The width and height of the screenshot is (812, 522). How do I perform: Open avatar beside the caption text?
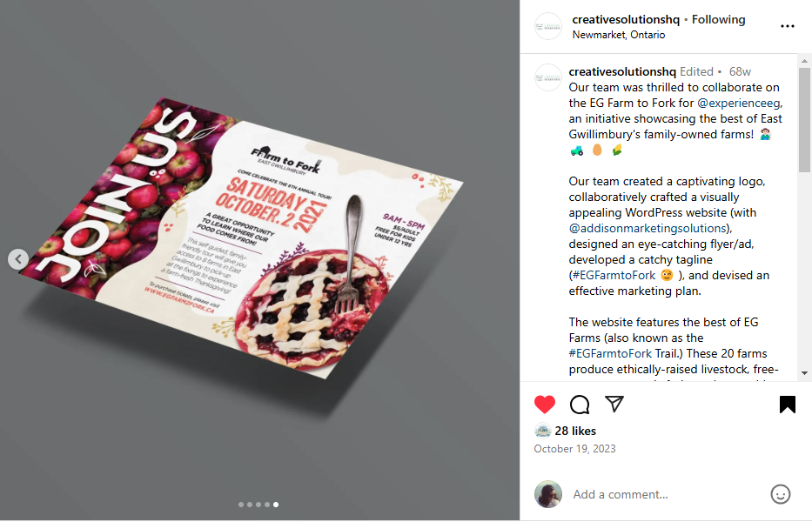(548, 77)
